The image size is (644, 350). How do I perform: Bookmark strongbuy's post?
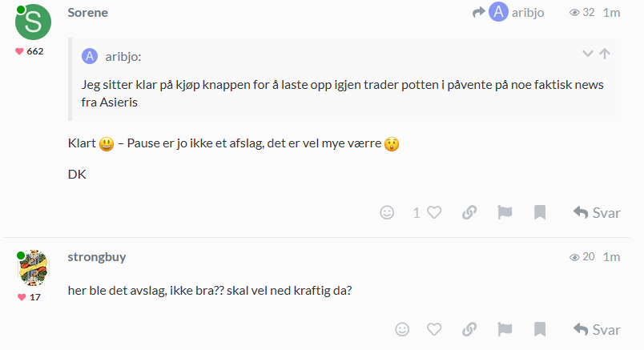pos(540,329)
